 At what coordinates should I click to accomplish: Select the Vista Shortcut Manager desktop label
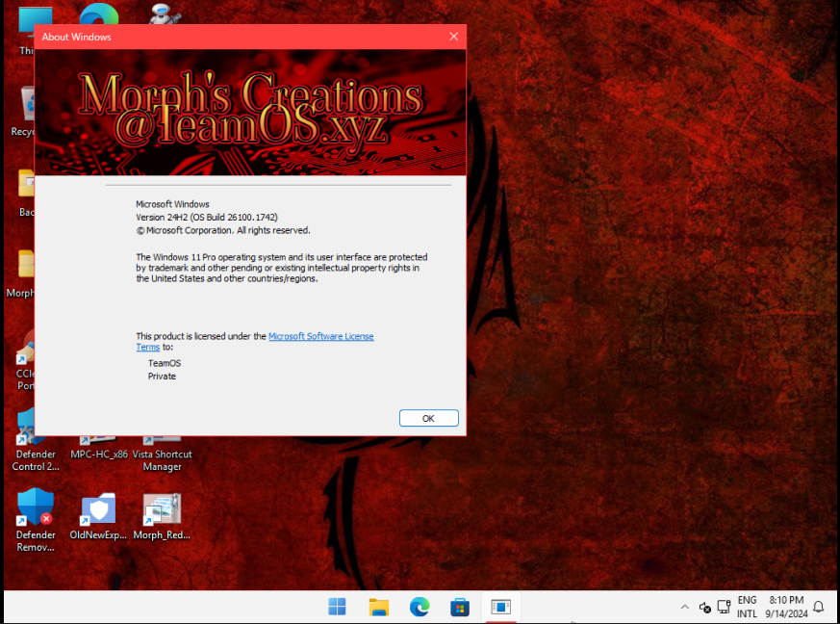(162, 460)
